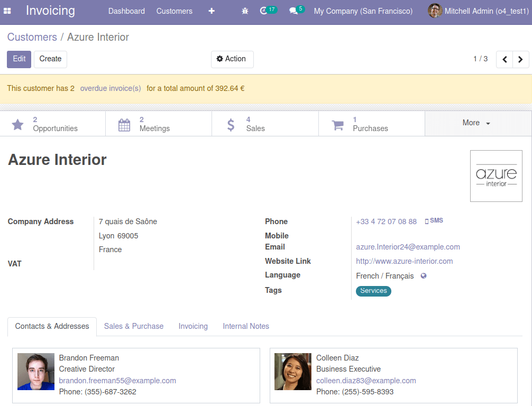Open the Action gear dropdown

(x=232, y=59)
